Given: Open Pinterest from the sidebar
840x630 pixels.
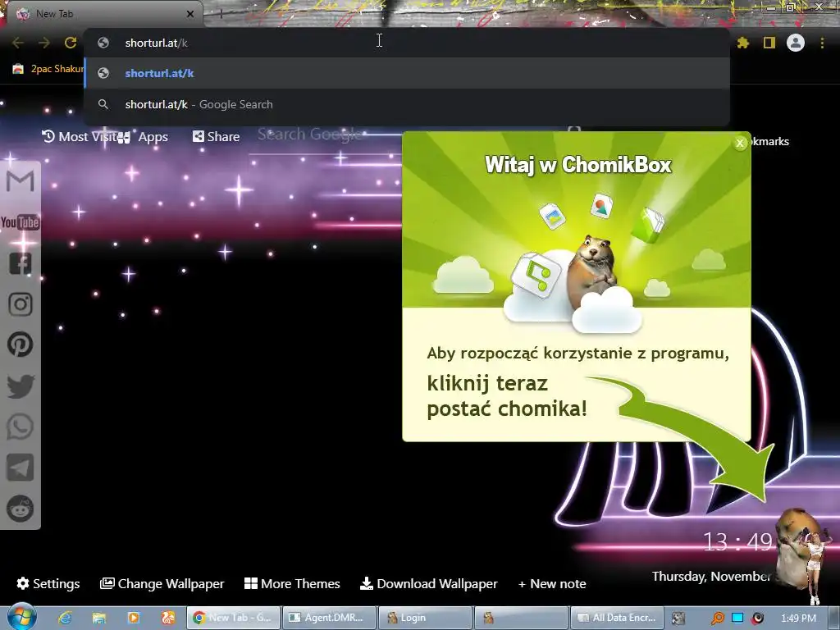Looking at the screenshot, I should 21,345.
